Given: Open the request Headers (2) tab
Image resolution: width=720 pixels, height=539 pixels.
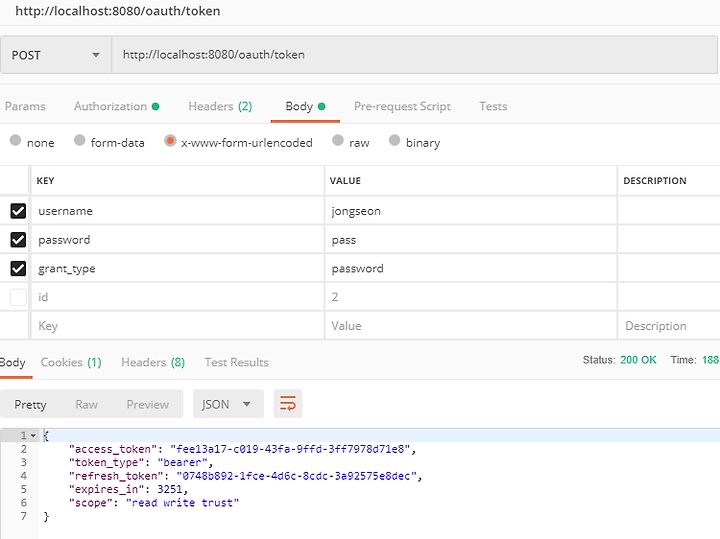Looking at the screenshot, I should [x=220, y=107].
